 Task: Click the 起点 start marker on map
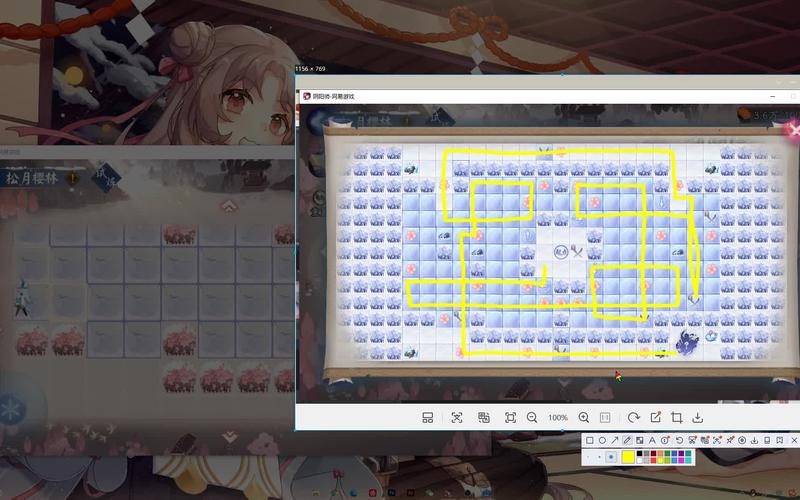click(561, 252)
